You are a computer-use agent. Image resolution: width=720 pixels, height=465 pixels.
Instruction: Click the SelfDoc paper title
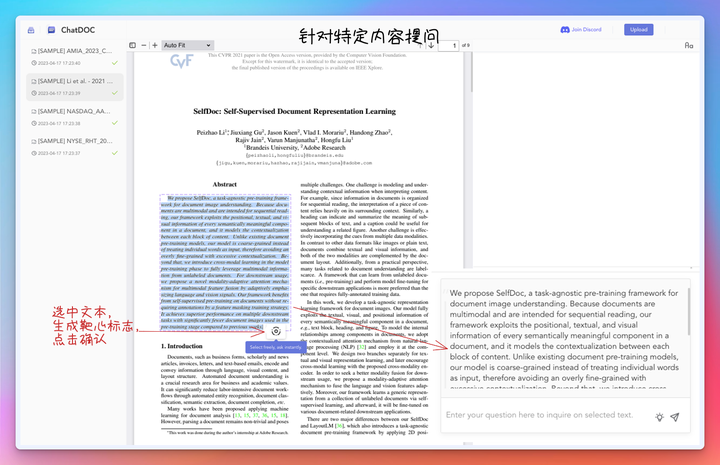294,111
